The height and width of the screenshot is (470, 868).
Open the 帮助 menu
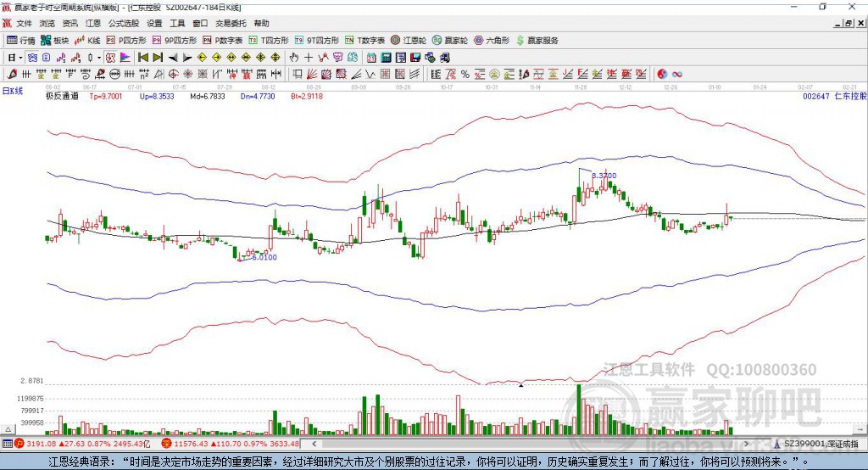pos(261,23)
